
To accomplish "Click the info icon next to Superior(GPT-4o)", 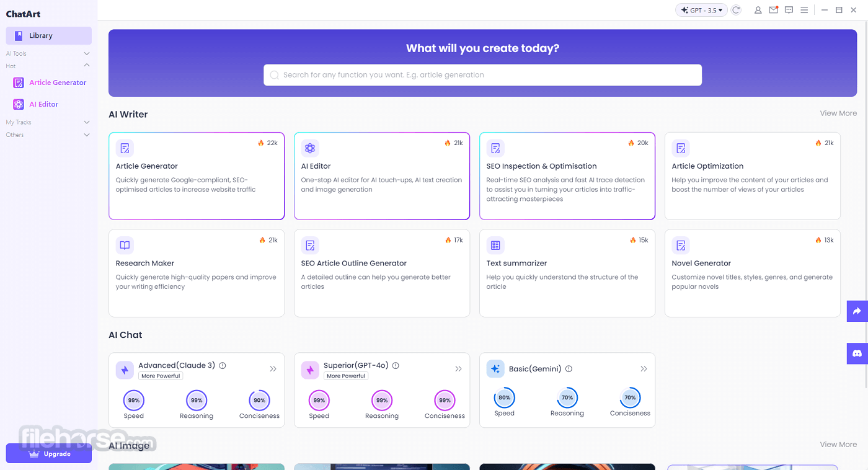I will click(x=396, y=366).
